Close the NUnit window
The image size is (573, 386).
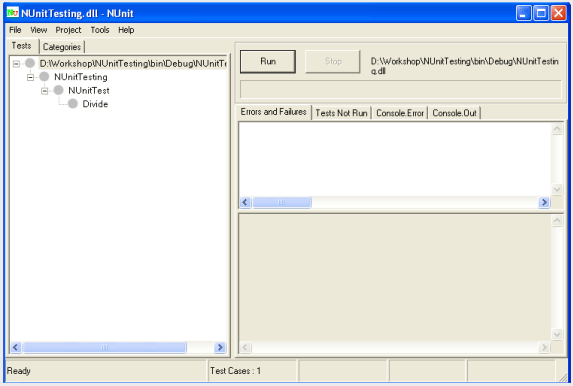coord(559,14)
